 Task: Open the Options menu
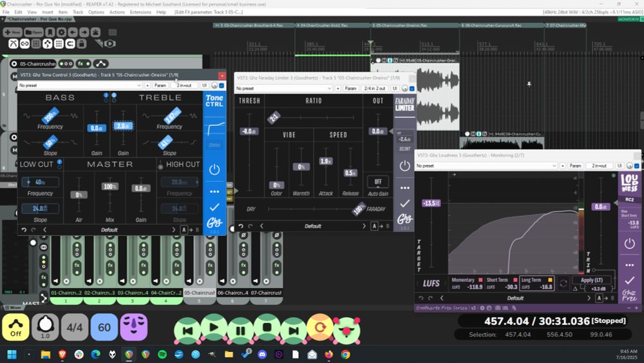96,12
